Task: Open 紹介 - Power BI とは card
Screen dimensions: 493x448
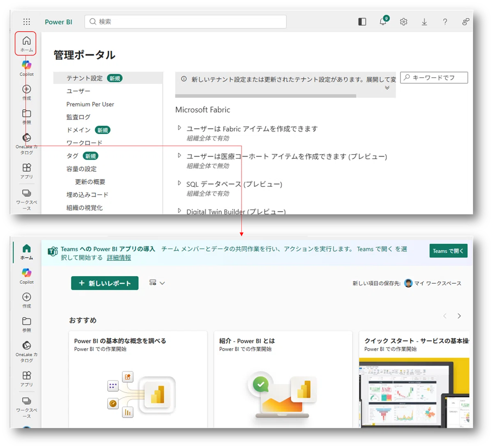Action: [x=283, y=379]
